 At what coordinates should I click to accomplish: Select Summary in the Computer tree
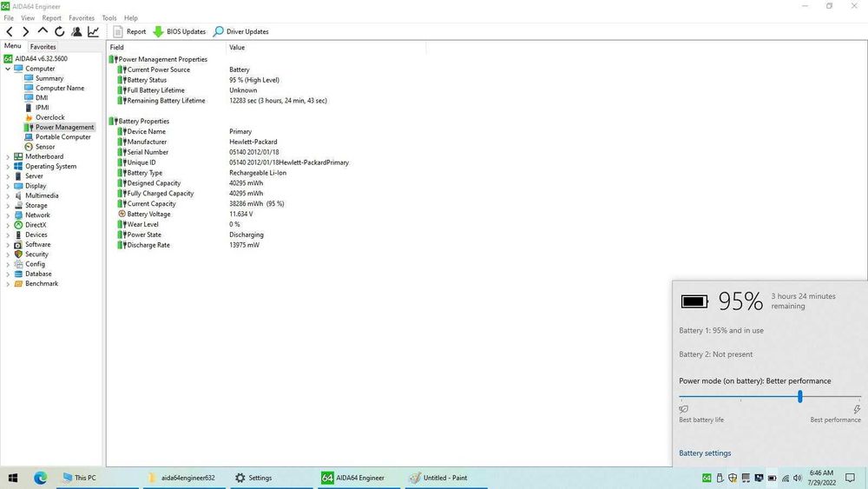(x=49, y=78)
